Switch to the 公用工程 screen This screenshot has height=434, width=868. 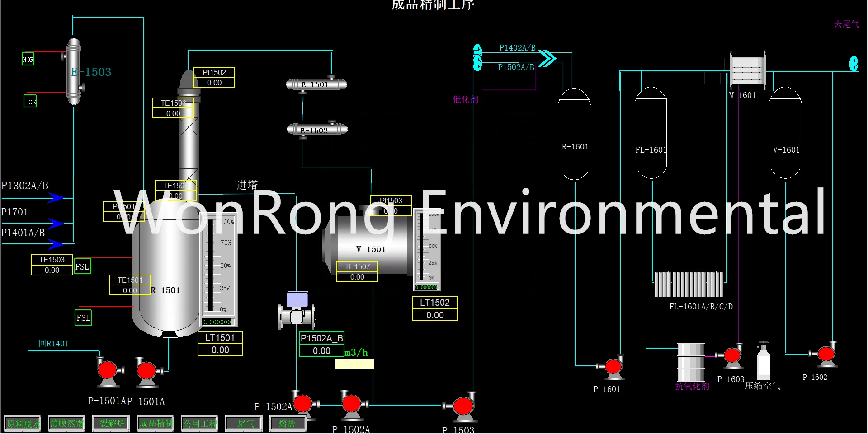click(199, 423)
